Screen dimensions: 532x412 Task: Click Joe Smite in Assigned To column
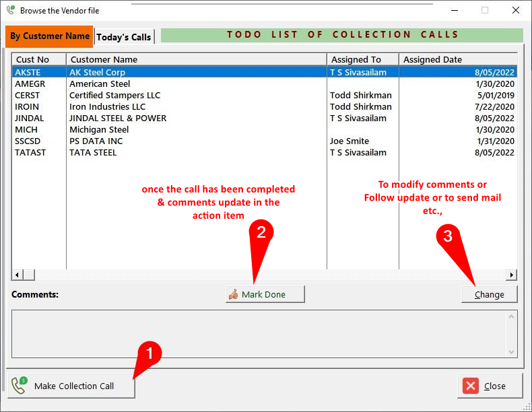[x=349, y=141]
